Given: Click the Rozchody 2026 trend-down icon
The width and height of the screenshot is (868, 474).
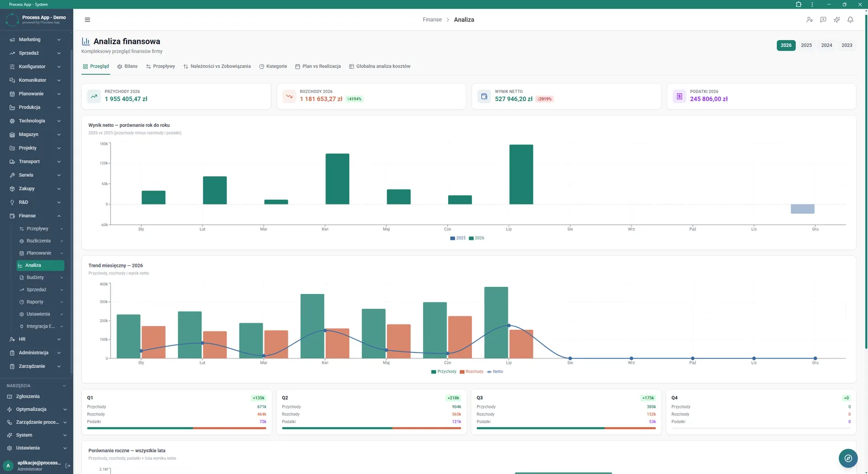Looking at the screenshot, I should [289, 96].
